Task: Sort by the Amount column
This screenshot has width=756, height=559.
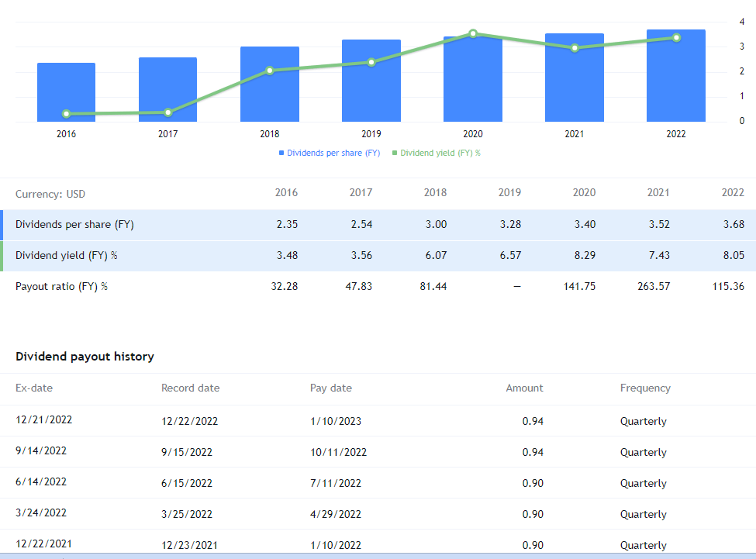Action: [524, 388]
